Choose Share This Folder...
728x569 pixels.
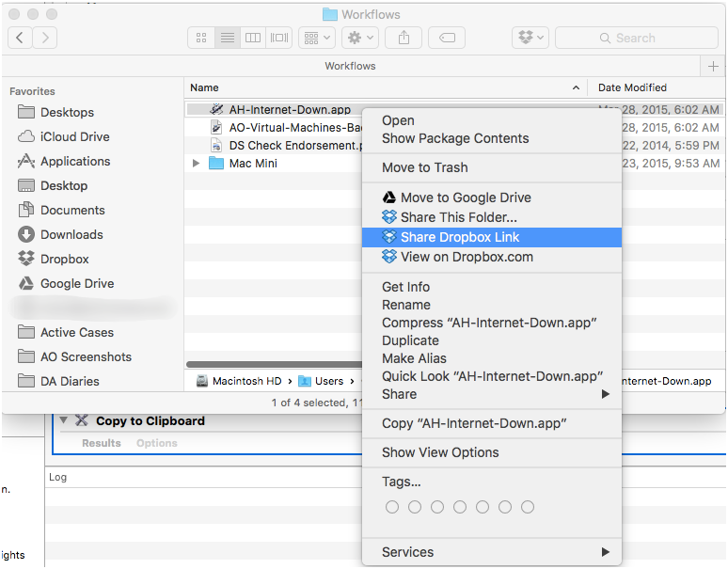[x=492, y=217]
